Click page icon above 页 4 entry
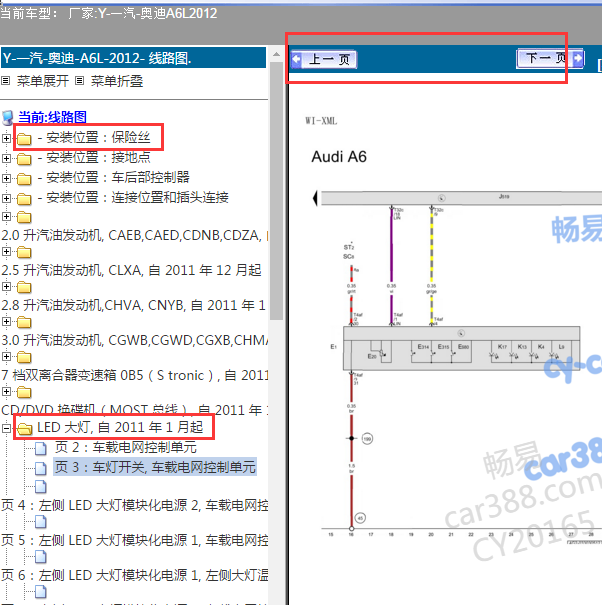This screenshot has height=605, width=602. pos(41,487)
